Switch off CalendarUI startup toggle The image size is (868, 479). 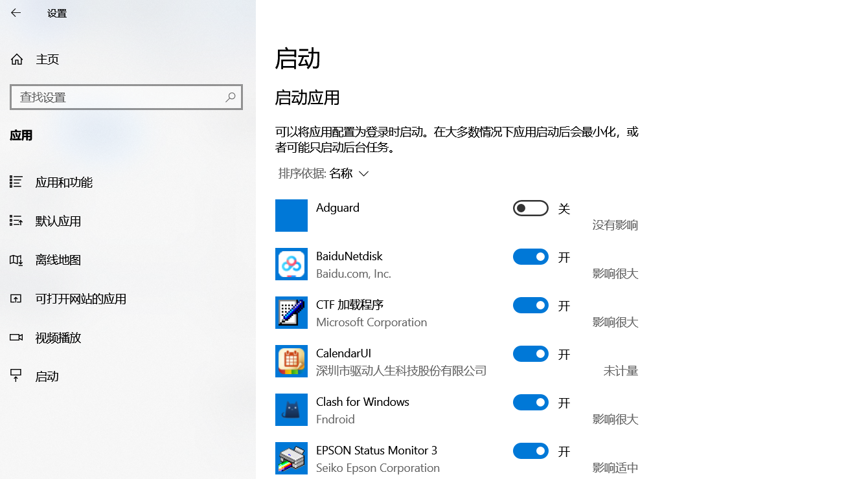pos(531,353)
